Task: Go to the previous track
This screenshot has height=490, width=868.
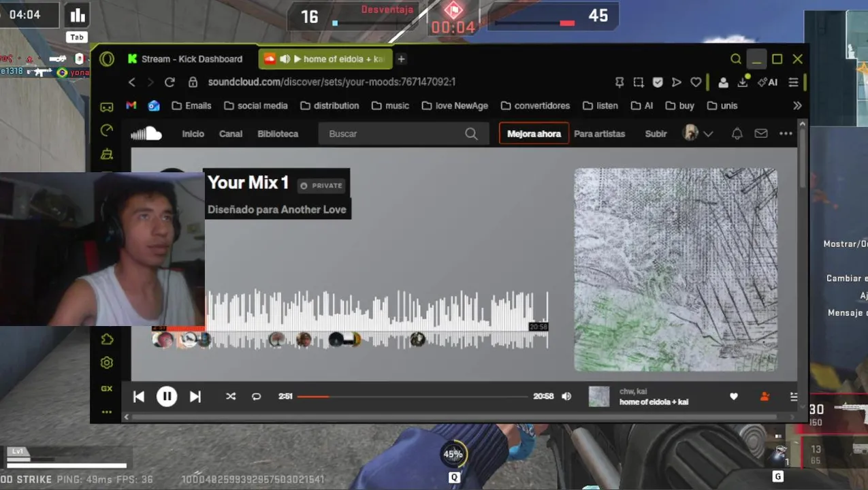Action: click(x=138, y=396)
